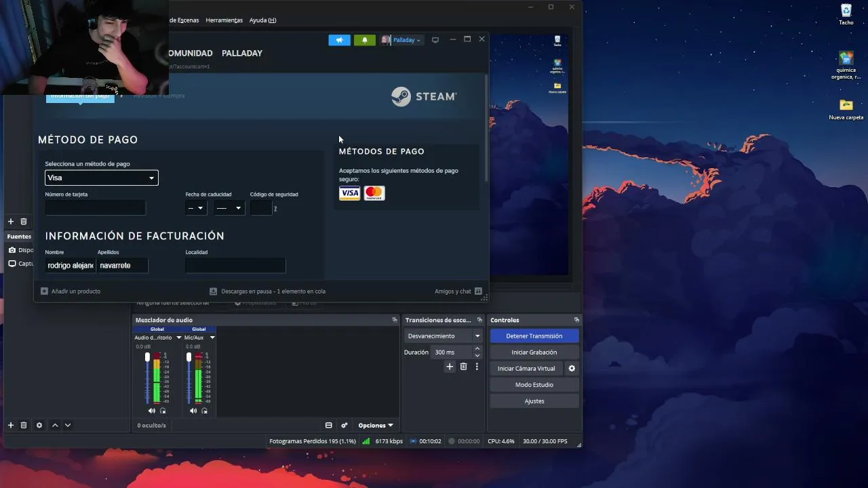
Task: Open Nueva carpeta desktop folder
Action: point(846,109)
